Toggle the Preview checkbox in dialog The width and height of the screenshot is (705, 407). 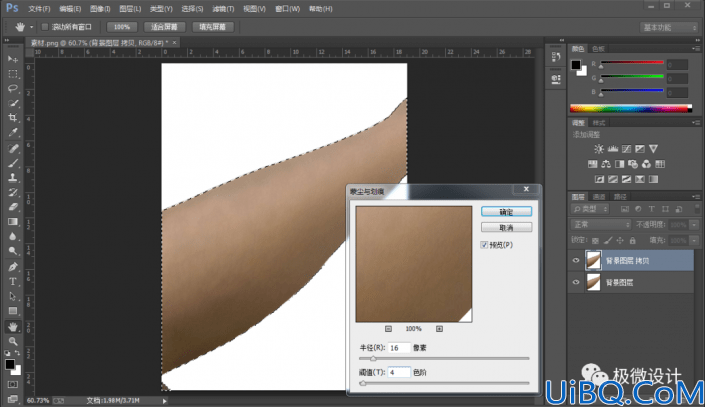tap(484, 245)
